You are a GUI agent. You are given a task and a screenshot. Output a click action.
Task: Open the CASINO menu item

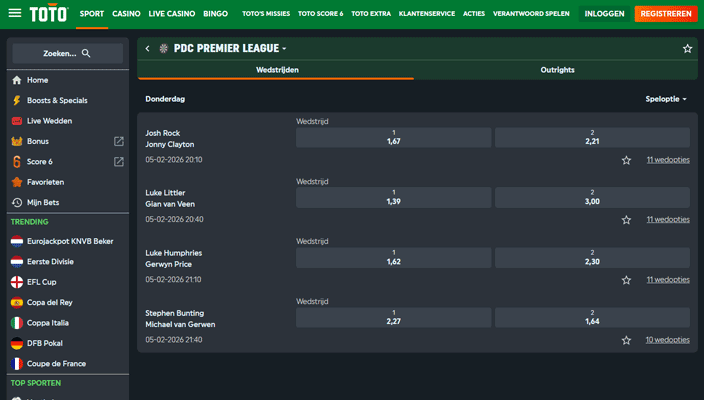point(126,14)
